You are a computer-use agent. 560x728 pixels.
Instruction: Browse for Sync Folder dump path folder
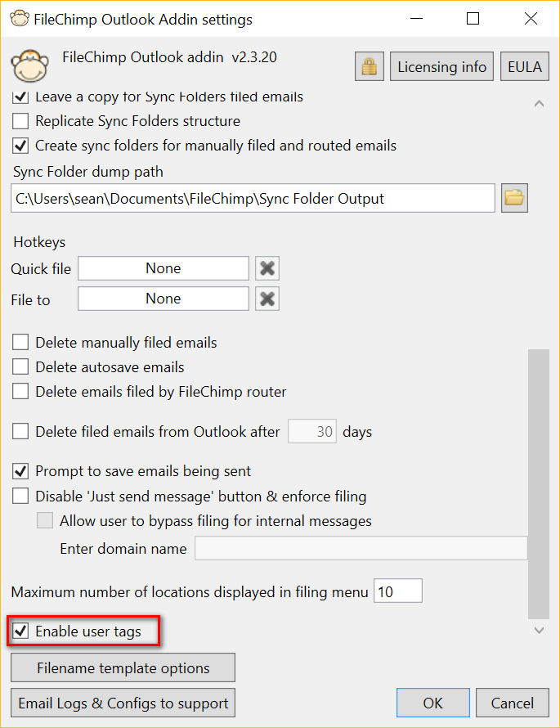click(x=514, y=198)
